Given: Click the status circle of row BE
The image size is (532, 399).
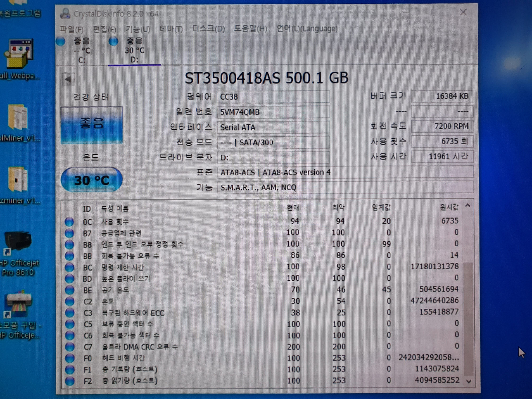Looking at the screenshot, I should (70, 290).
